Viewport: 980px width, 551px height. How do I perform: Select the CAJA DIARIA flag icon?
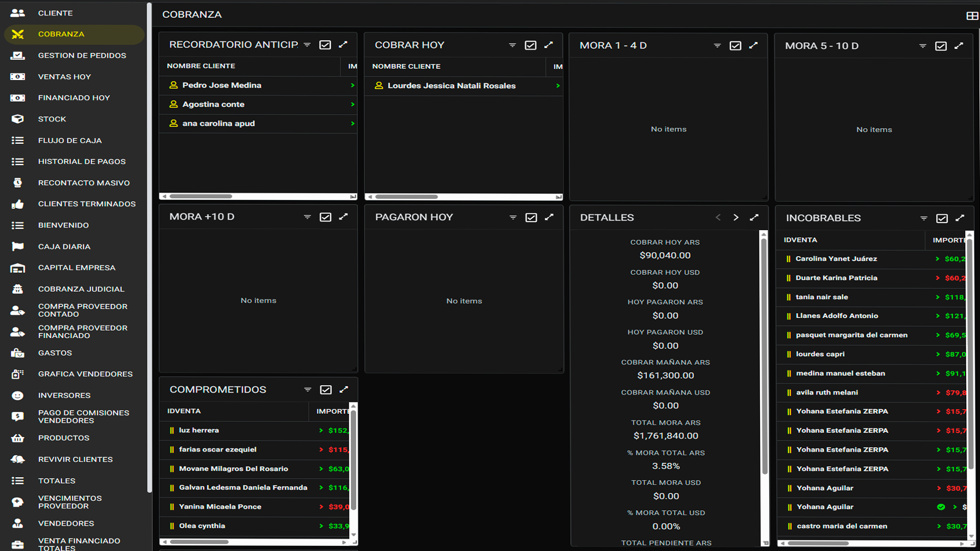[x=18, y=246]
